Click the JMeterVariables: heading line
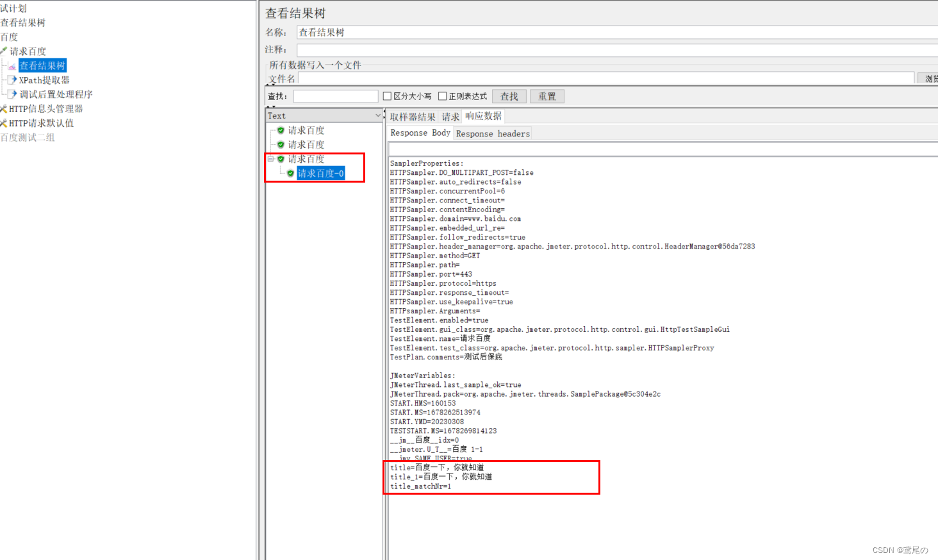Viewport: 938px width, 560px height. point(423,375)
